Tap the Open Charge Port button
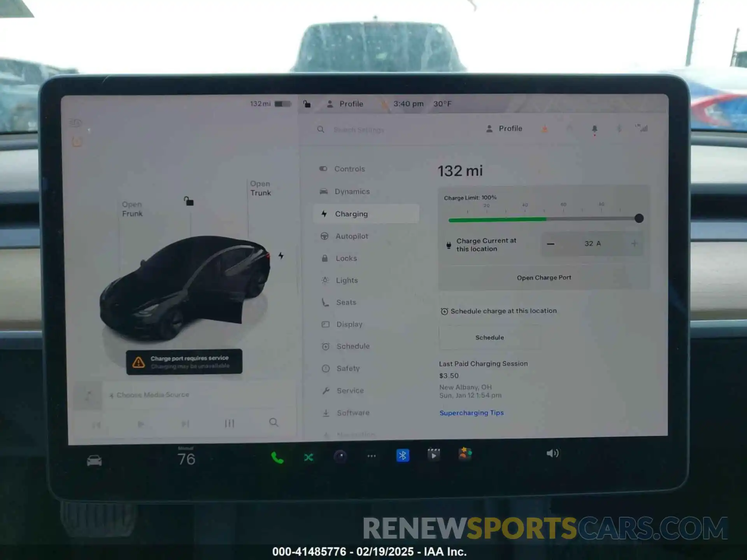 (x=543, y=277)
